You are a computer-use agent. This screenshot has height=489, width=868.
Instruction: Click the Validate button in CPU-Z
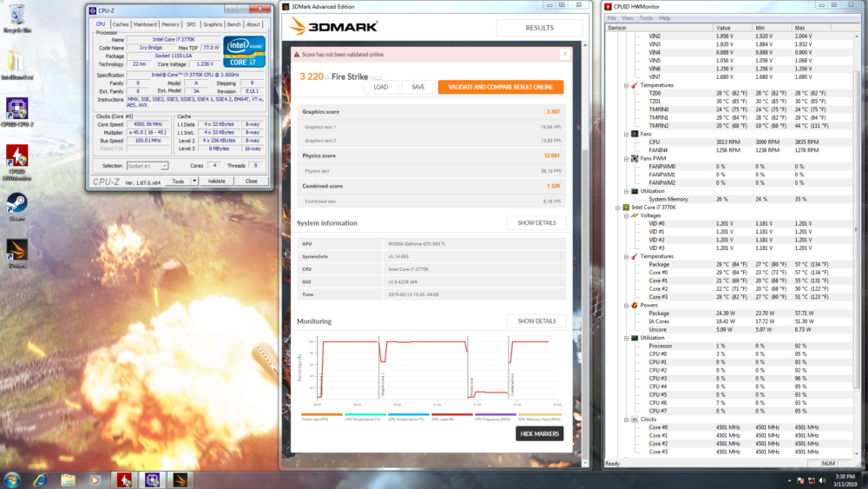pyautogui.click(x=216, y=181)
